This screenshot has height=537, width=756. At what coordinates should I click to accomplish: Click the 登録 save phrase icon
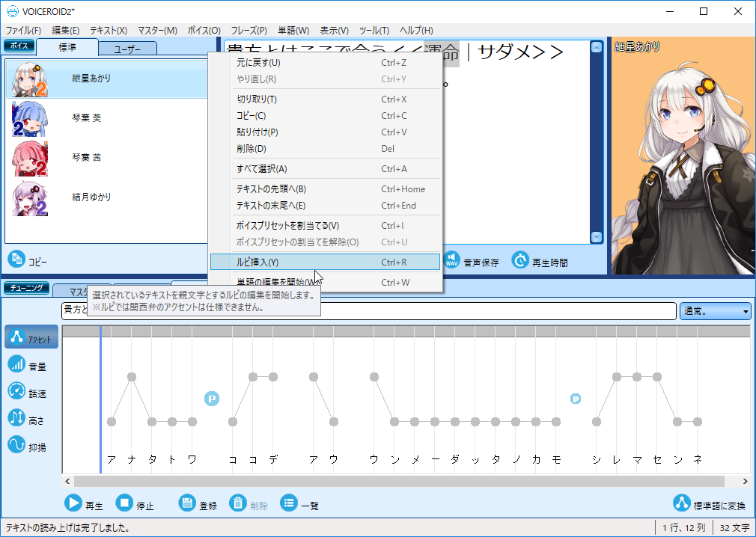tap(187, 503)
